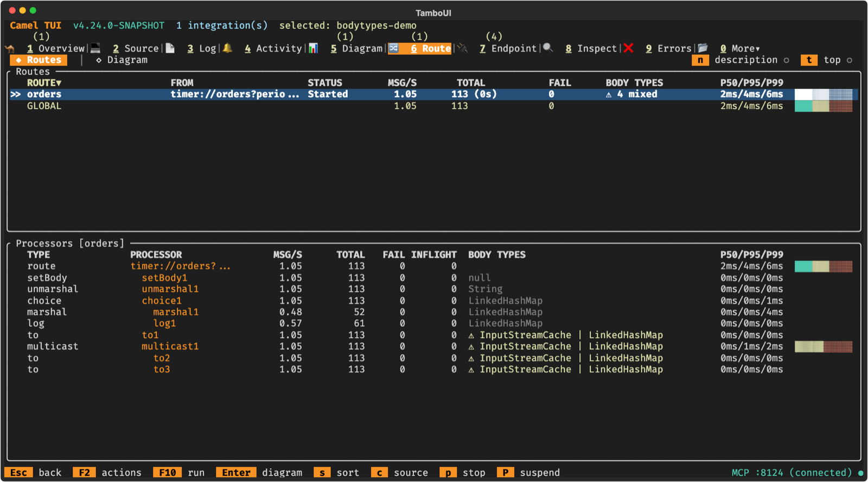Click the plug icon before Endpoint tab

[462, 48]
